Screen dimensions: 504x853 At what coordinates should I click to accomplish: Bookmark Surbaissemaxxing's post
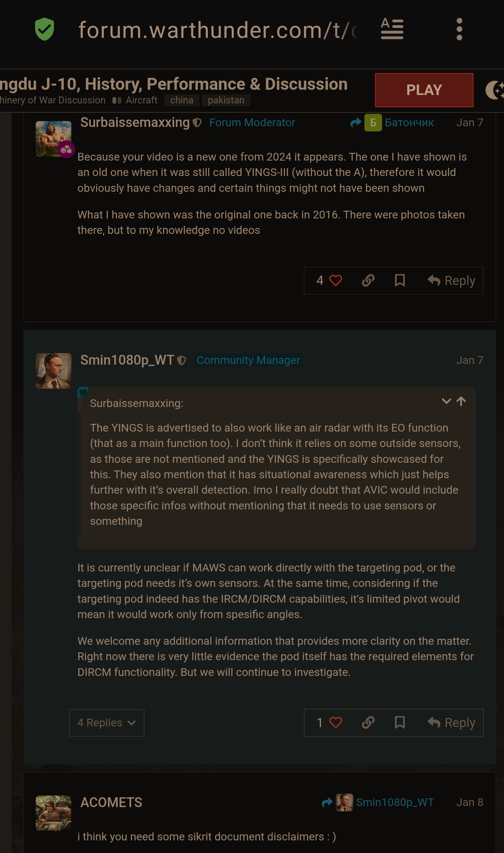[x=400, y=280]
